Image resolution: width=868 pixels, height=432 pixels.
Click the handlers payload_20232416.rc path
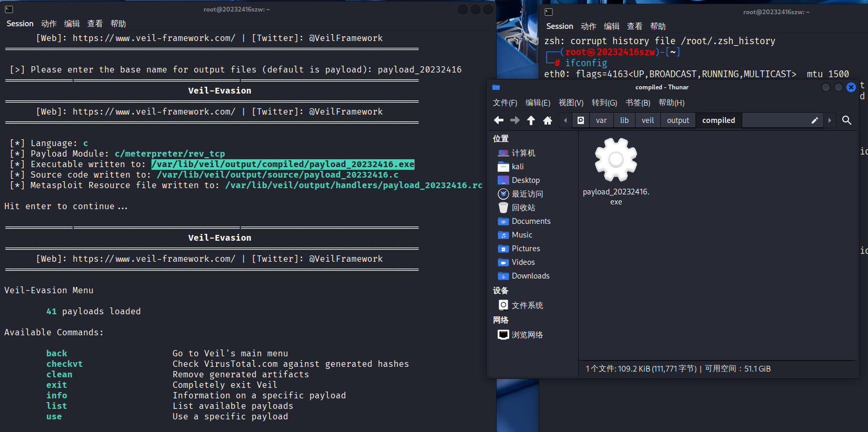point(354,186)
